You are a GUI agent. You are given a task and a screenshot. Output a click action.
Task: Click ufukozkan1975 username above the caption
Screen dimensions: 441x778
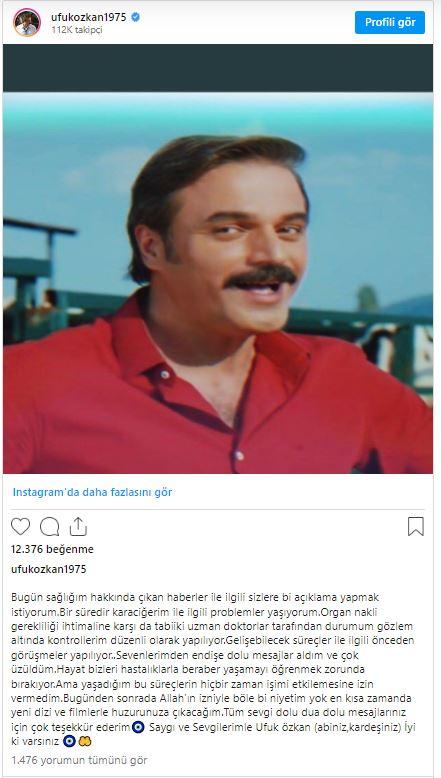[49, 569]
